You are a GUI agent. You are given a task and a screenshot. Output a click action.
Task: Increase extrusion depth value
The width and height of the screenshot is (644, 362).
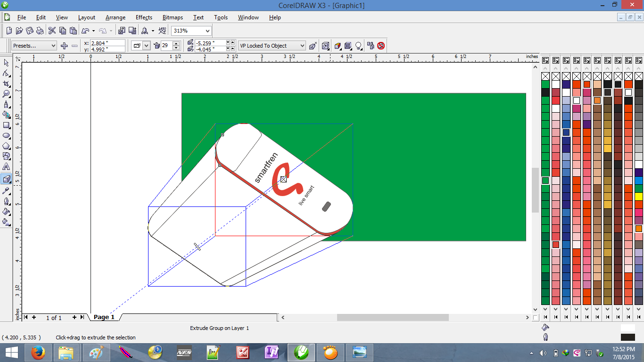176,43
